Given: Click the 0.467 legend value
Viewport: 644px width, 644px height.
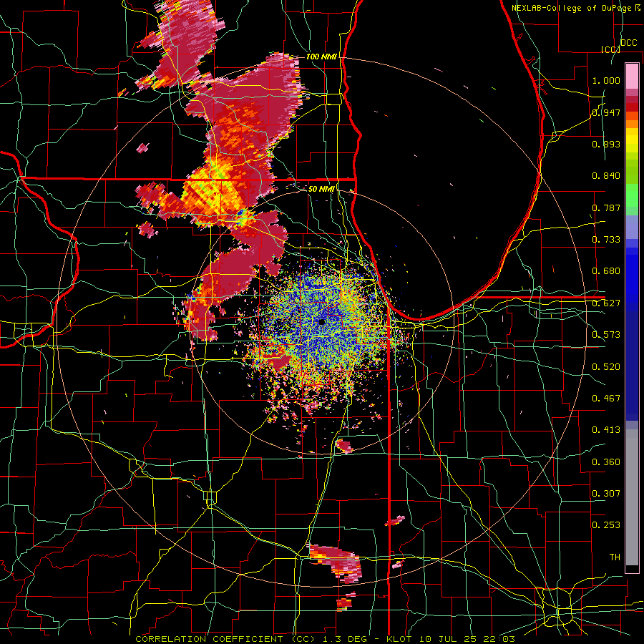Looking at the screenshot, I should coord(606,399).
